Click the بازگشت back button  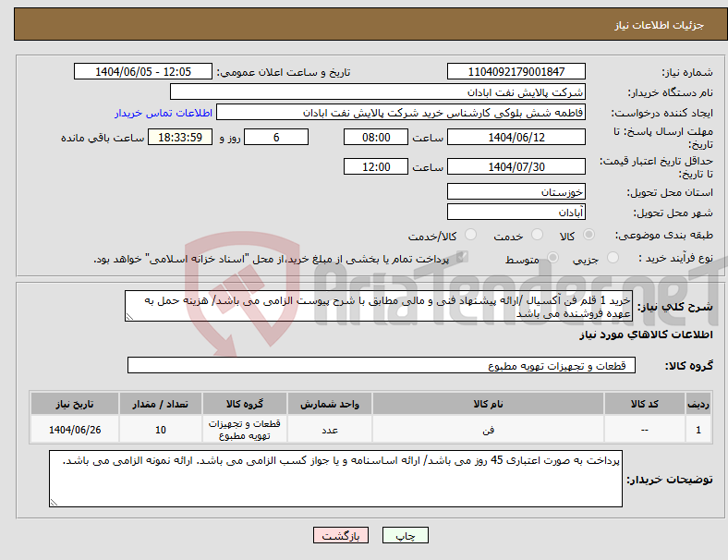[341, 535]
